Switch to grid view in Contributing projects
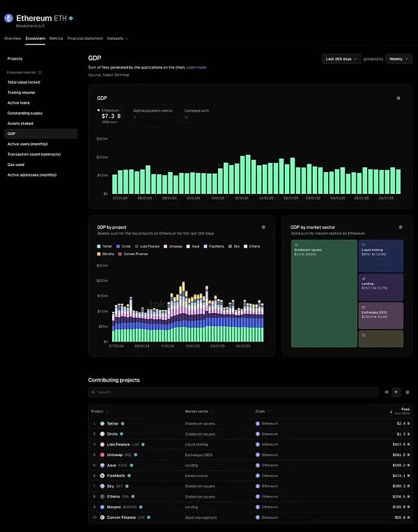The image size is (418, 532). click(x=387, y=393)
